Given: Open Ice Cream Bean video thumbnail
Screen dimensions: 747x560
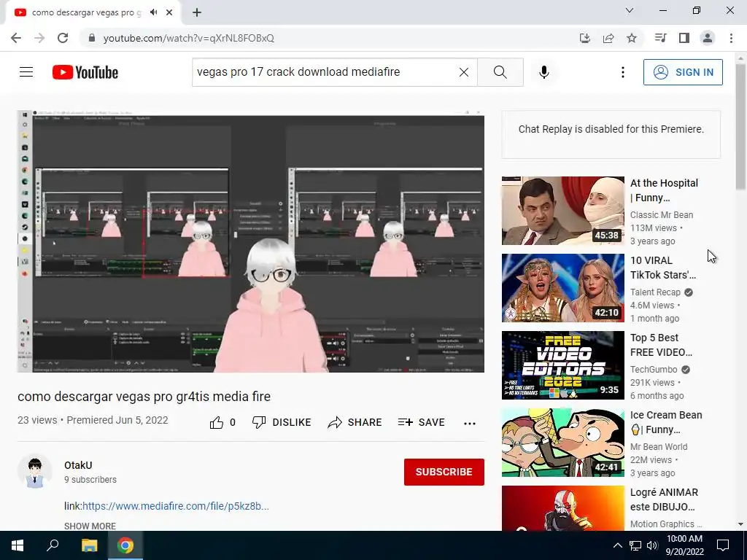Looking at the screenshot, I should tap(562, 443).
